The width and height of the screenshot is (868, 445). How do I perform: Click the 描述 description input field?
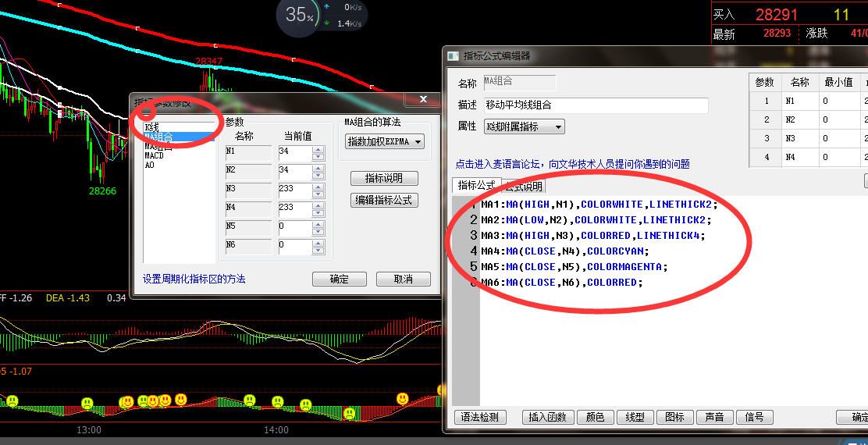pos(595,105)
